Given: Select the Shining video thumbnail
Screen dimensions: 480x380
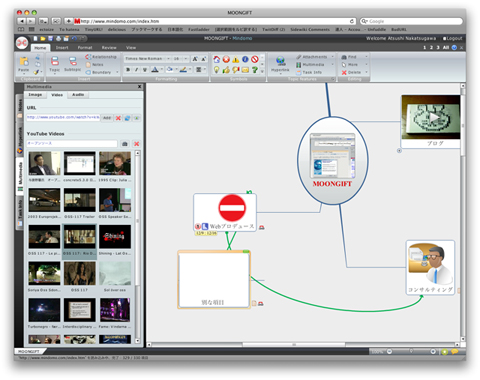Looking at the screenshot, I should pyautogui.click(x=115, y=237).
